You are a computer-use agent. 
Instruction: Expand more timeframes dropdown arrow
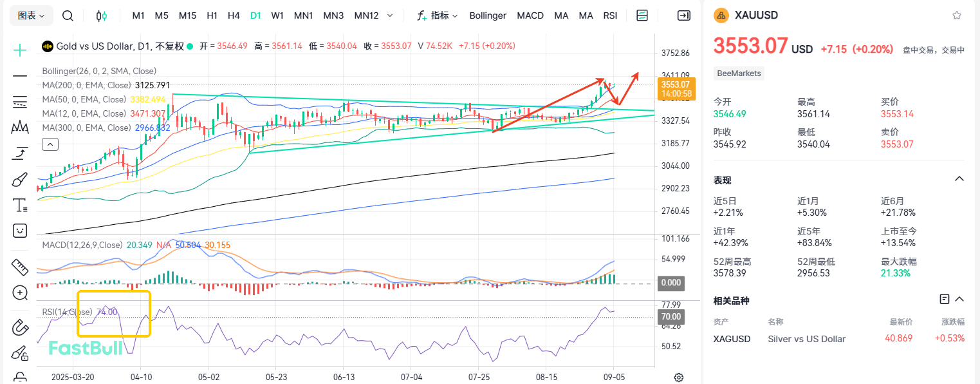[389, 15]
